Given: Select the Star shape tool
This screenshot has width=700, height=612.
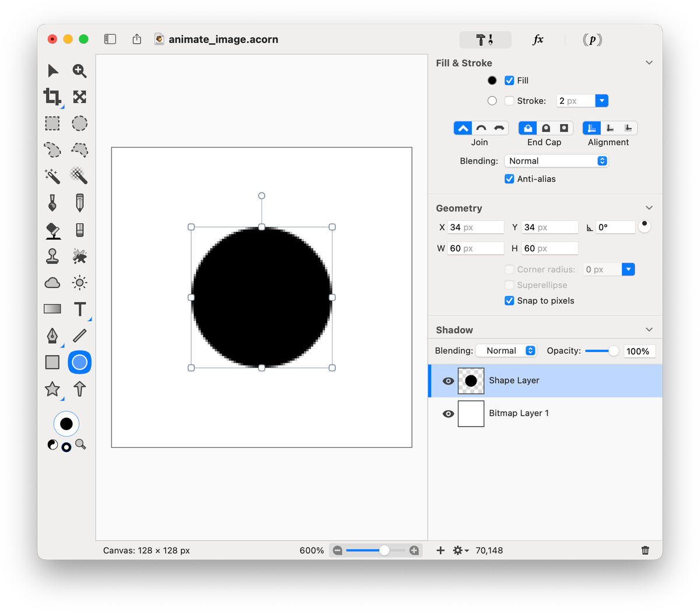Looking at the screenshot, I should click(52, 389).
